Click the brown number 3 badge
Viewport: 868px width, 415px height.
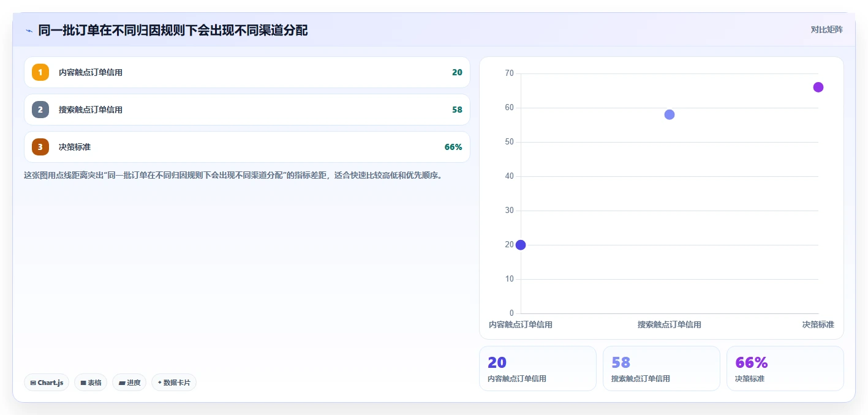point(40,147)
